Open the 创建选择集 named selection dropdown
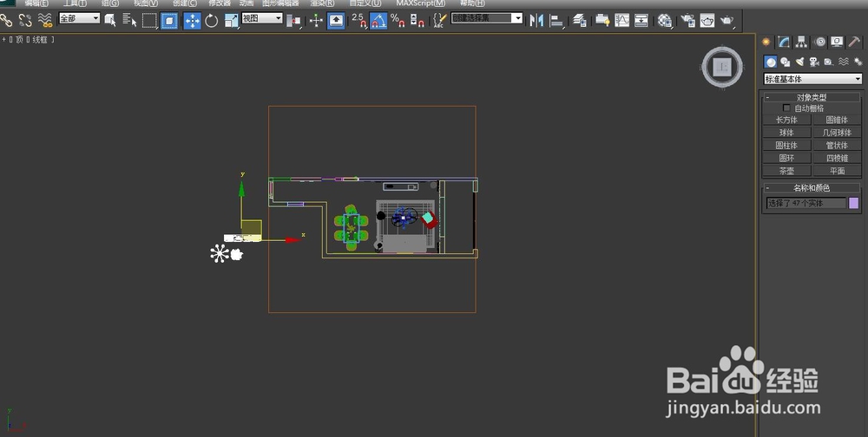Viewport: 868px width, 437px height. [487, 18]
